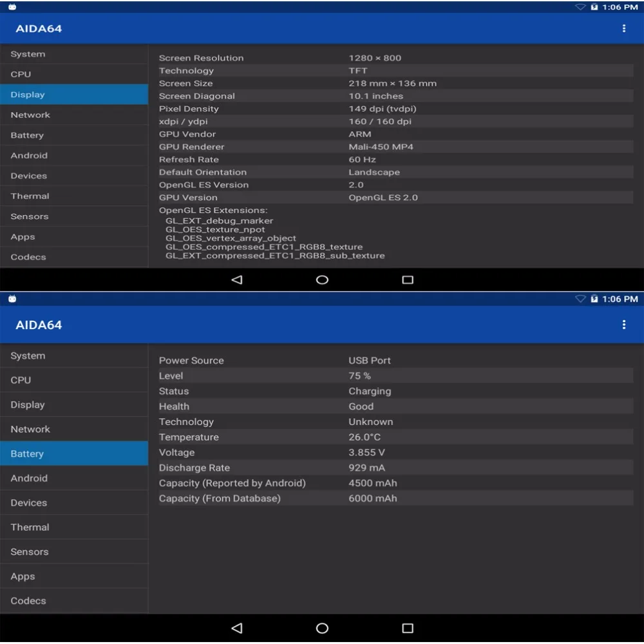The image size is (644, 644).
Task: Tap battery icon in top status bar
Action: pos(594,7)
